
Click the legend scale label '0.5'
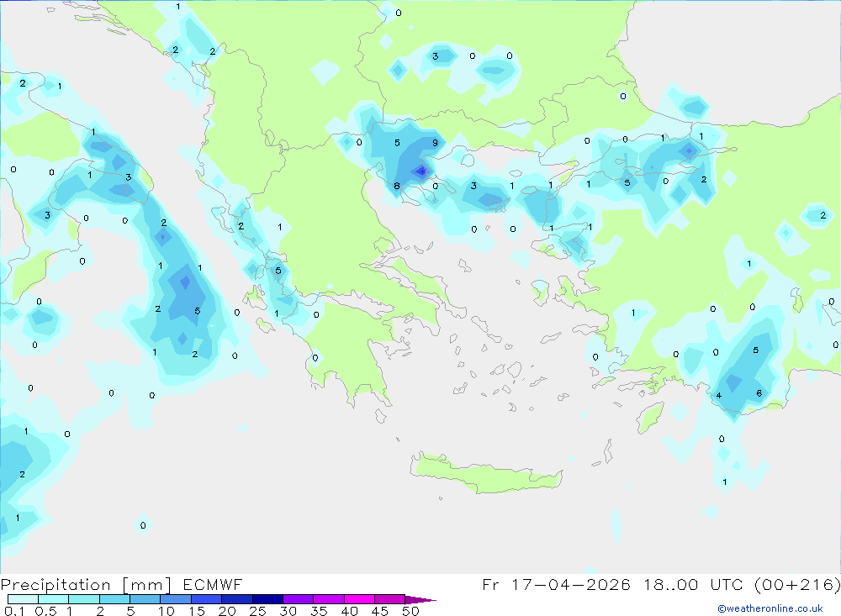coord(45,611)
